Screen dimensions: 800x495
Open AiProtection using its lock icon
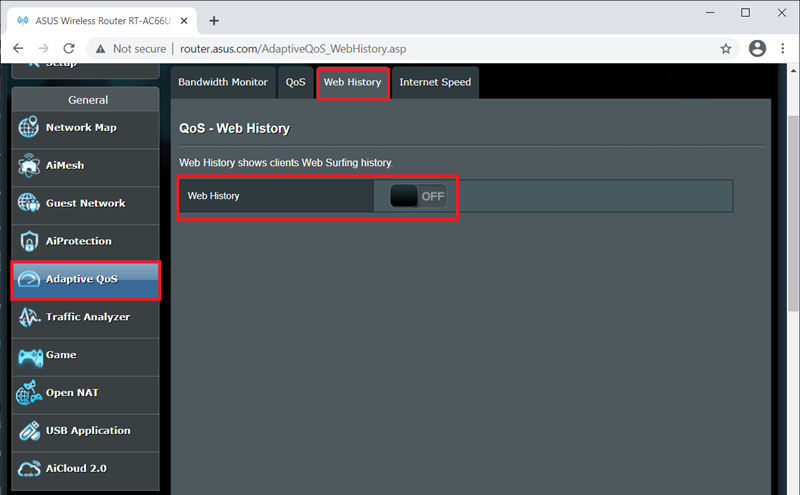point(28,242)
